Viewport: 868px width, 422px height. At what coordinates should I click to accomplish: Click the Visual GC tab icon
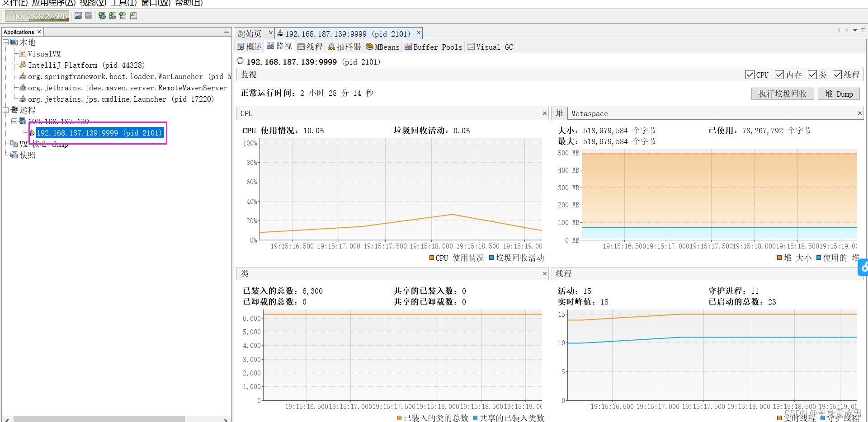pos(471,47)
